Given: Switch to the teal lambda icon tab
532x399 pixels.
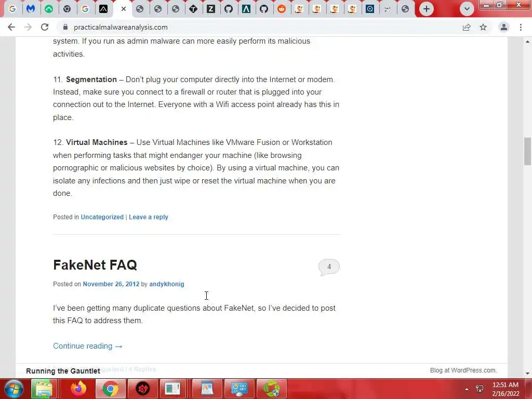Looking at the screenshot, I should (x=246, y=9).
